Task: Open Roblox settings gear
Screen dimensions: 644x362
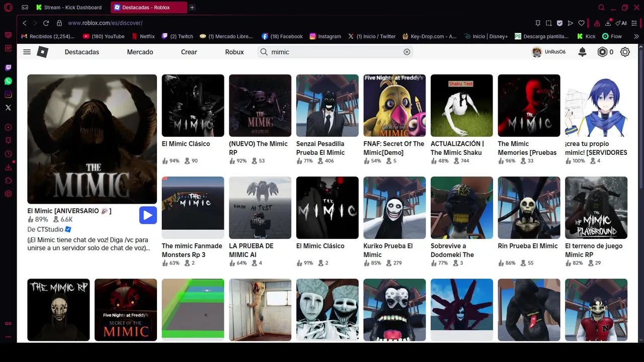Action: tap(625, 52)
